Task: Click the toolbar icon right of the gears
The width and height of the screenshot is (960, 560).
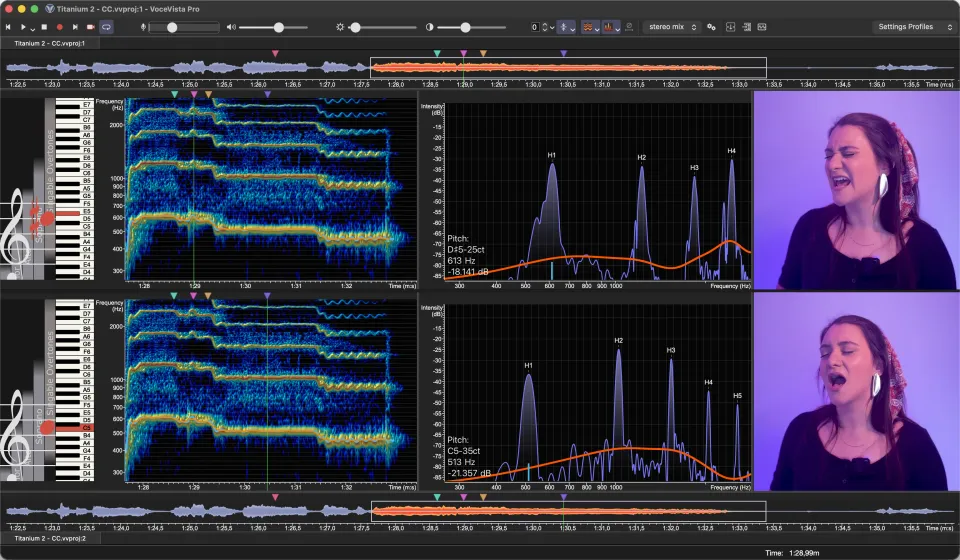Action: 730,27
